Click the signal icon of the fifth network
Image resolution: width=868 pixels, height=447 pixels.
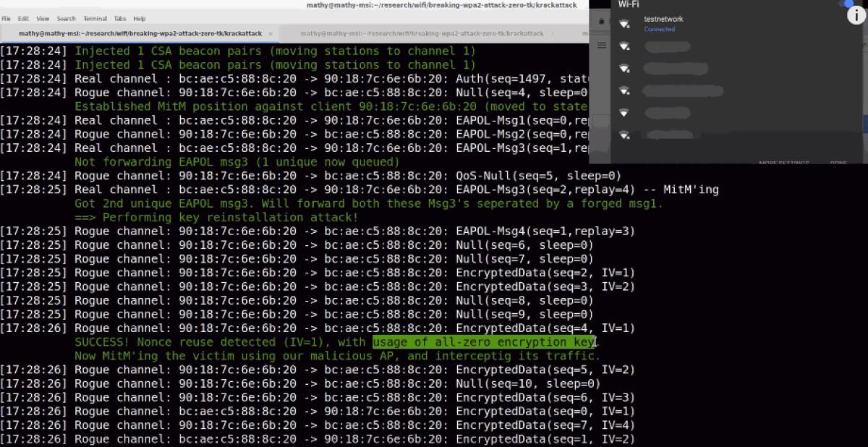coord(624,112)
